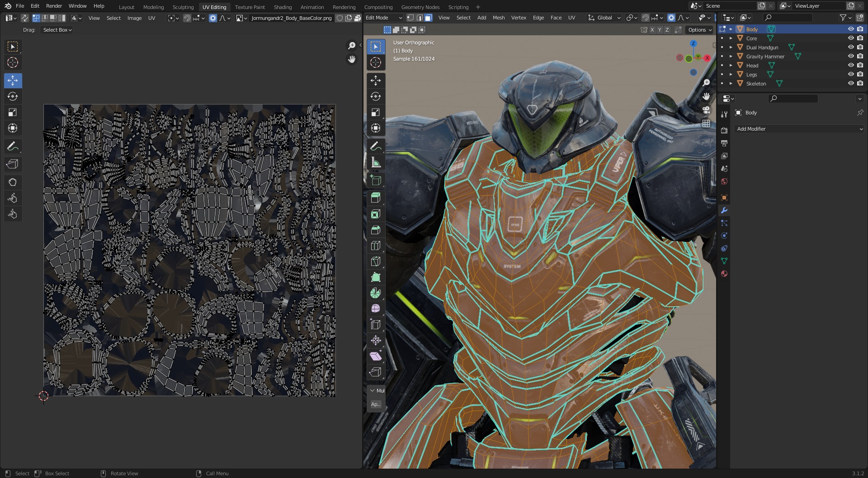Click the Z axis on the navigation gizmo

pos(693,43)
